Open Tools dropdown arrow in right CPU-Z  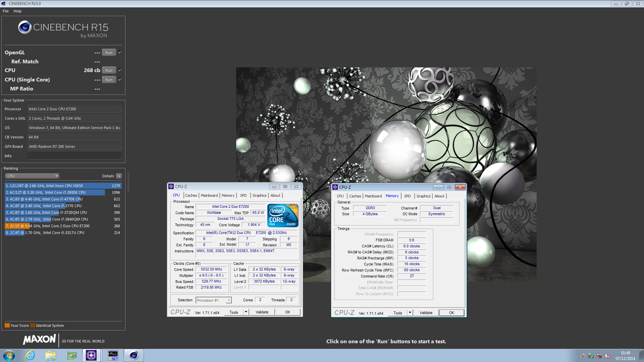pyautogui.click(x=410, y=313)
